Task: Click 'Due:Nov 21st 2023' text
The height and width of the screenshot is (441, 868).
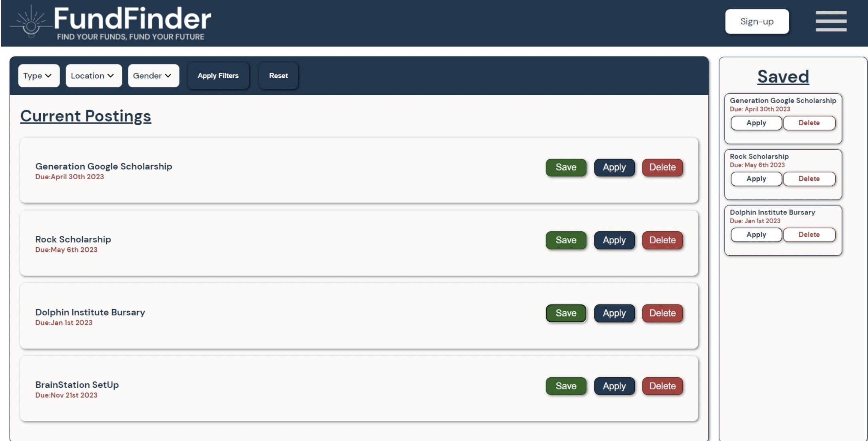Action: point(66,395)
